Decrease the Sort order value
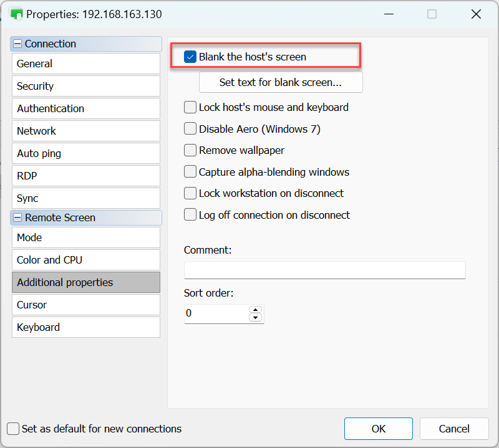The height and width of the screenshot is (448, 499). click(254, 318)
